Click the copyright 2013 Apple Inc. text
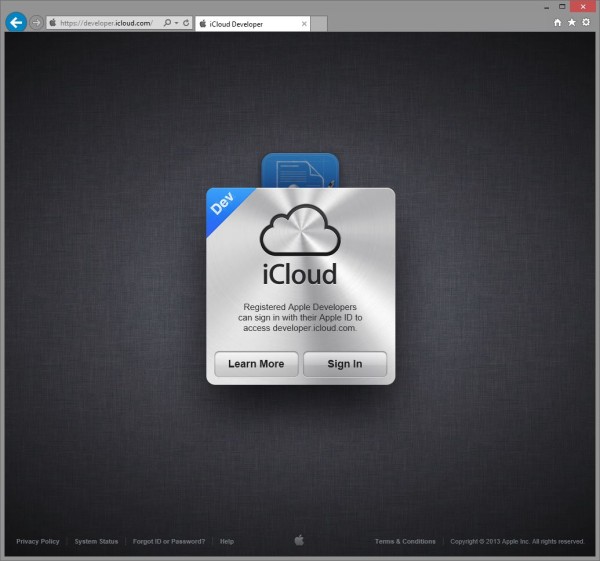The width and height of the screenshot is (600, 561). coord(517,541)
